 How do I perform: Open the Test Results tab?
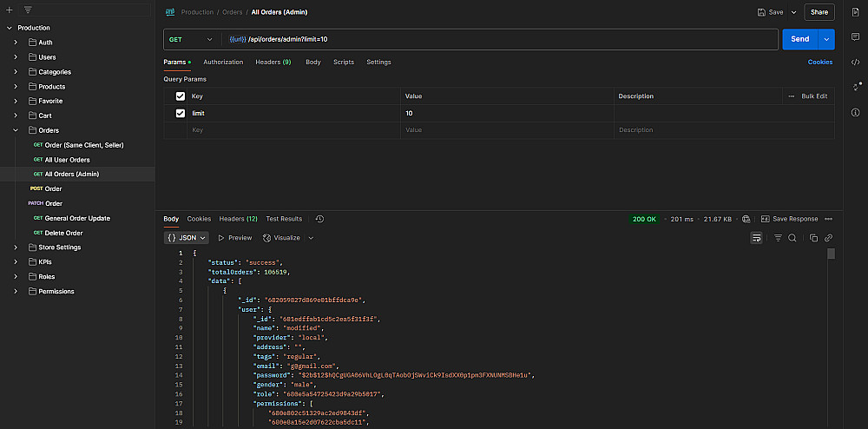coord(284,219)
